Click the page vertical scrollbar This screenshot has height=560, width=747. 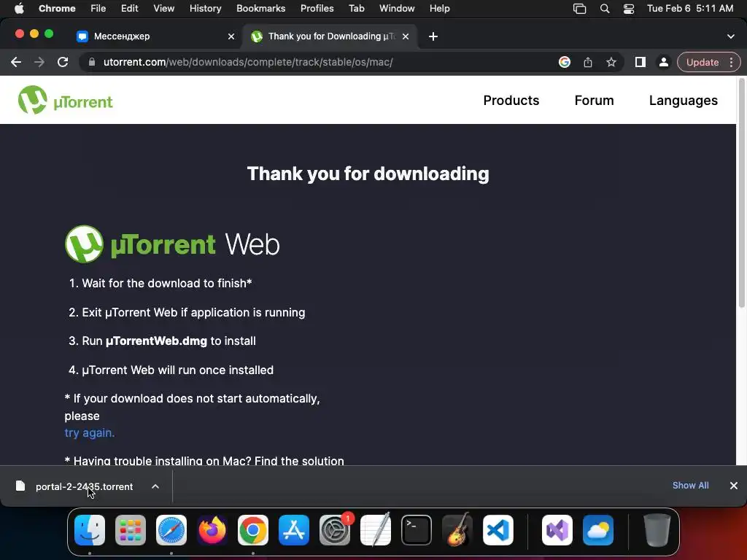(741, 192)
